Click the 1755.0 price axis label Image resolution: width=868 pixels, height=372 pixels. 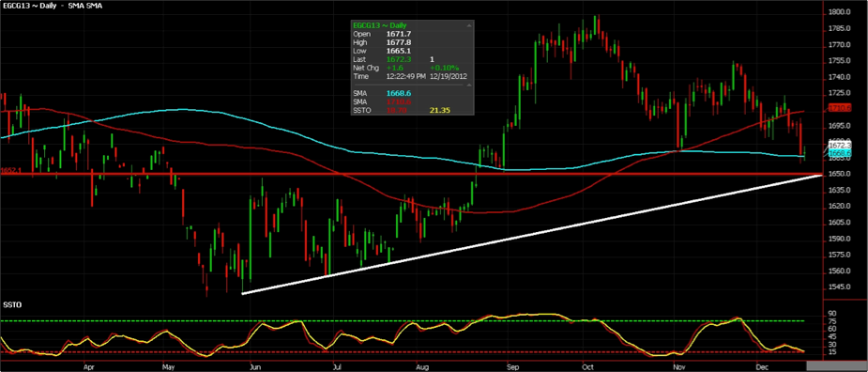point(840,61)
